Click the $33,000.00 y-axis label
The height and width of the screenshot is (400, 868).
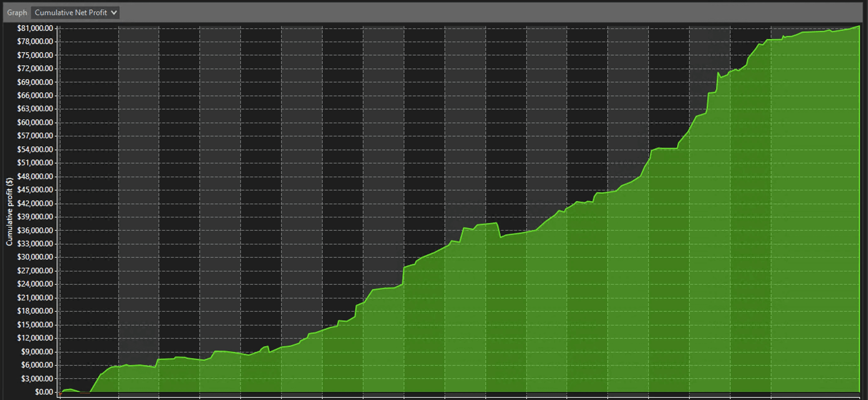tap(35, 244)
